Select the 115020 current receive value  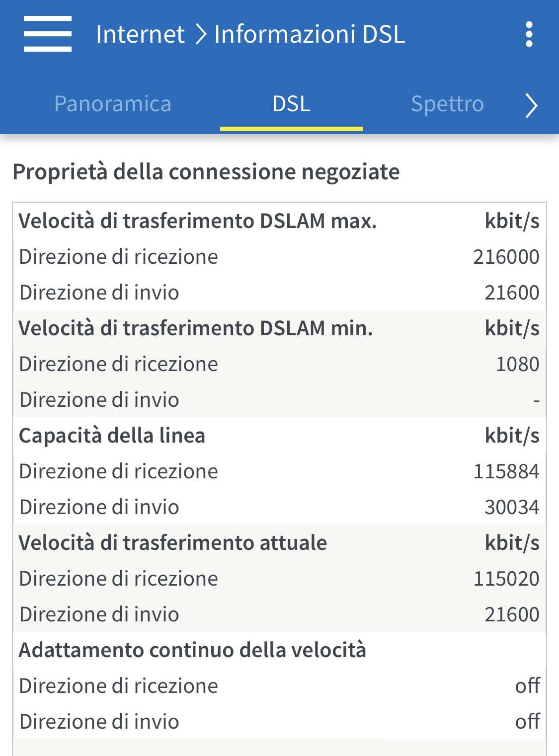tap(506, 579)
